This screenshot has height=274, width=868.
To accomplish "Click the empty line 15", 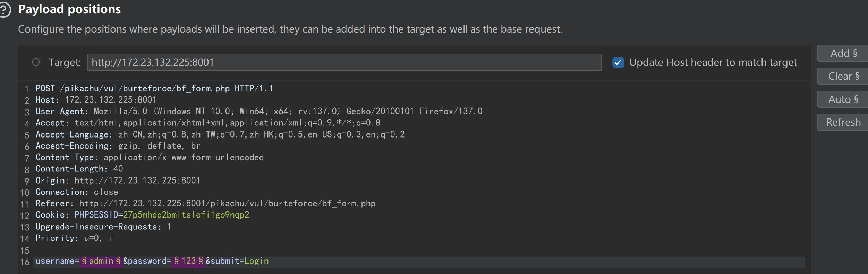I will pos(416,250).
